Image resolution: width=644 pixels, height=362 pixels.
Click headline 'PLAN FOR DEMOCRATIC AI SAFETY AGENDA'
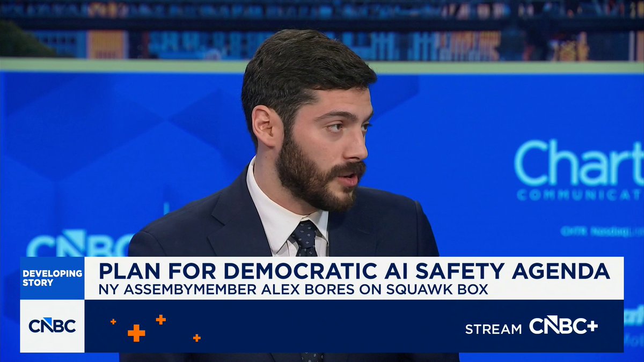(355, 271)
